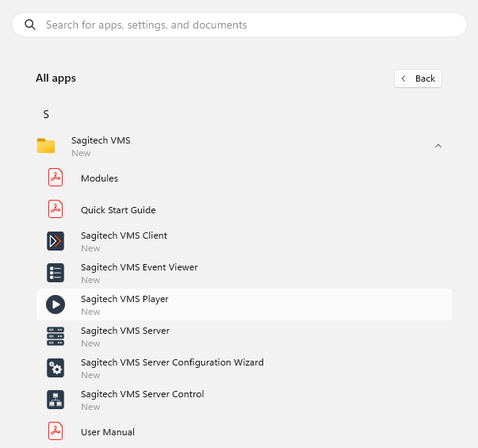This screenshot has height=448, width=478.
Task: Click the Modules PDF icon
Action: tap(55, 178)
